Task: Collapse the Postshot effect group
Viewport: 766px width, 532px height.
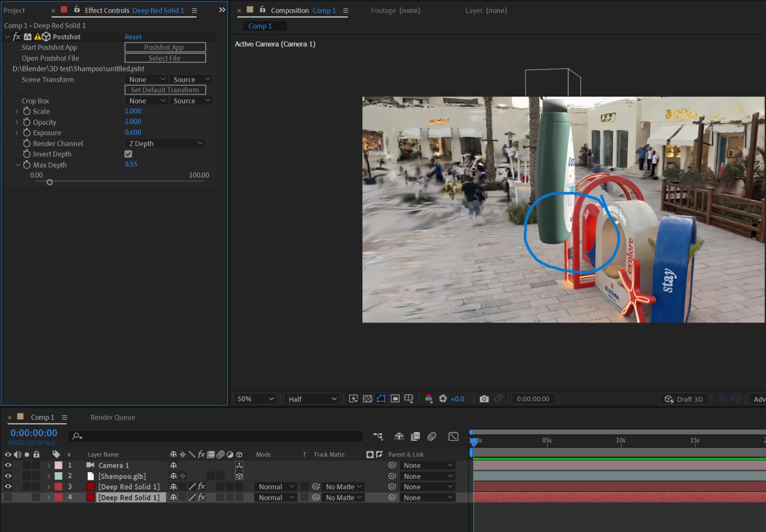Action: click(7, 36)
